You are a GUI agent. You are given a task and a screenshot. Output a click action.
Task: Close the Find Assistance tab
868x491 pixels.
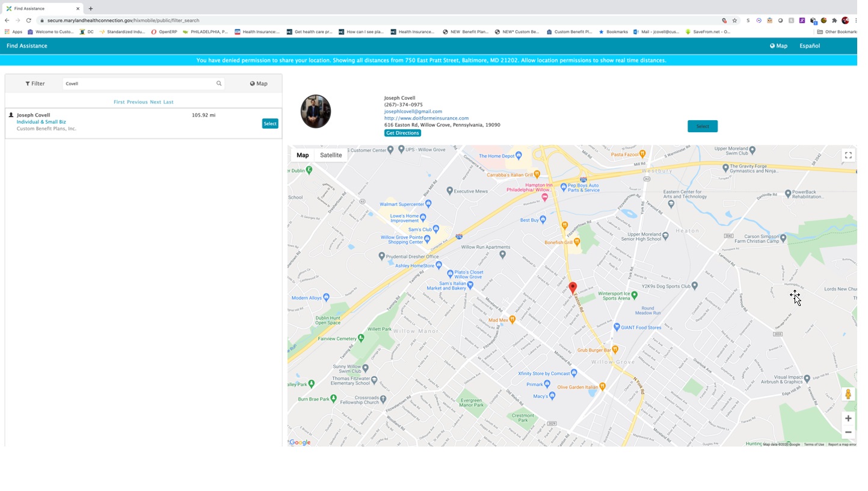pos(78,8)
